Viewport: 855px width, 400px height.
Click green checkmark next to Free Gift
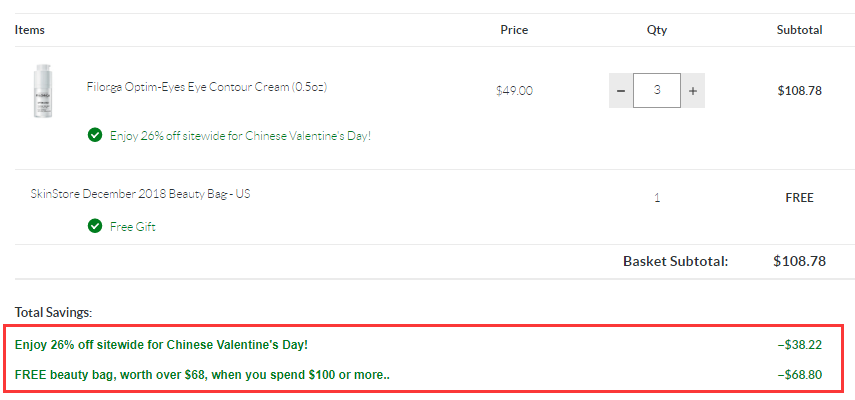(x=95, y=226)
